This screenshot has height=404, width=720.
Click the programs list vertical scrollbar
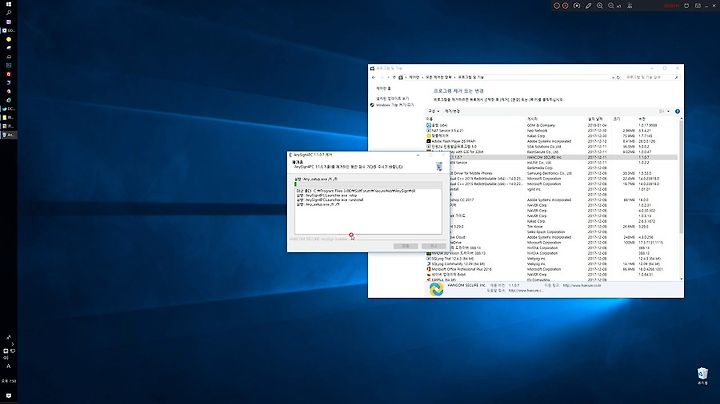tap(681, 177)
